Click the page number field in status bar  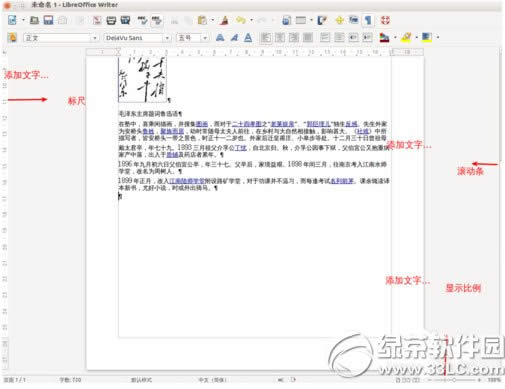coord(15,380)
